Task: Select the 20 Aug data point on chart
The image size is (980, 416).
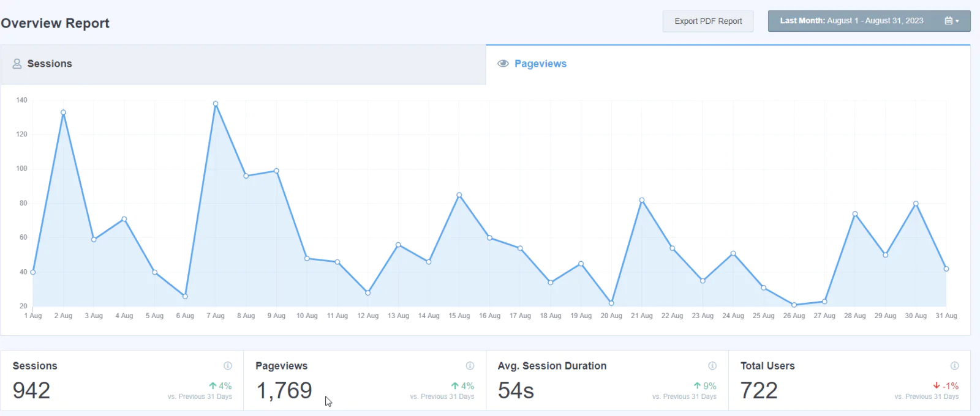Action: point(611,303)
